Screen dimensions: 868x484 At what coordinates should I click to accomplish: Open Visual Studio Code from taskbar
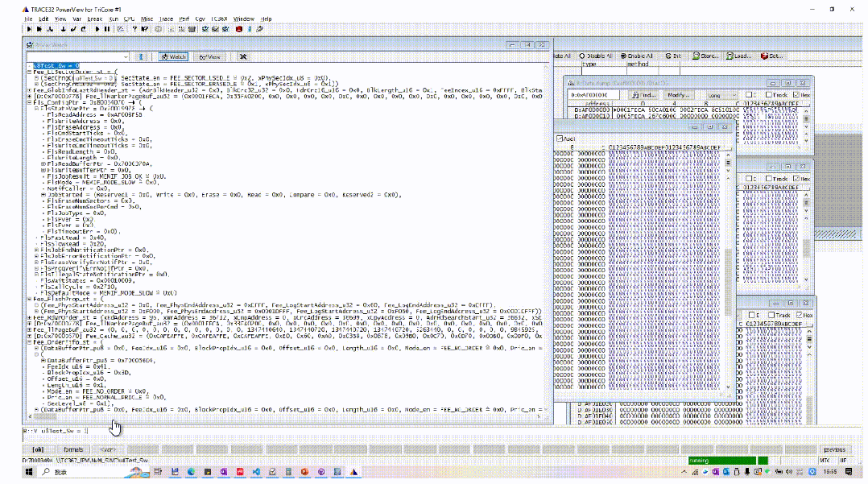(x=256, y=472)
